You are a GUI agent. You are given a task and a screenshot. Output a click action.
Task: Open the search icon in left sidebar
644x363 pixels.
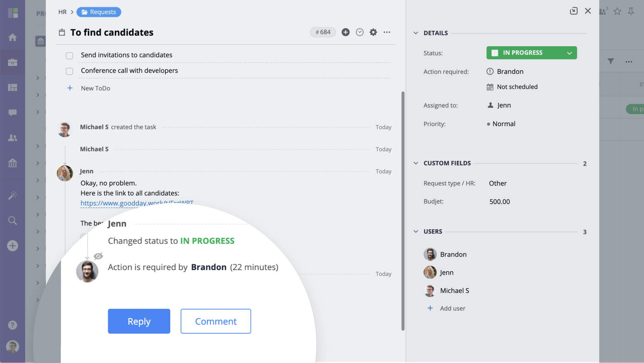tap(12, 220)
